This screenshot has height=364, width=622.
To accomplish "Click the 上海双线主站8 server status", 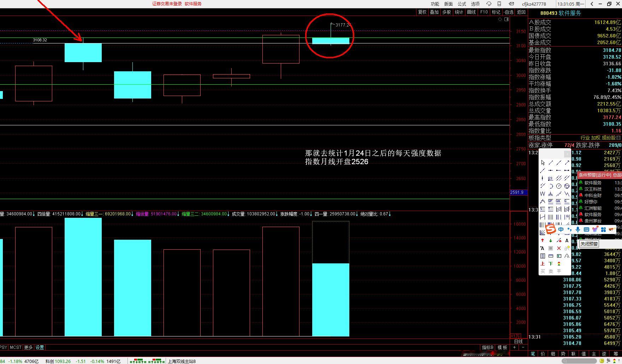I will (x=182, y=361).
